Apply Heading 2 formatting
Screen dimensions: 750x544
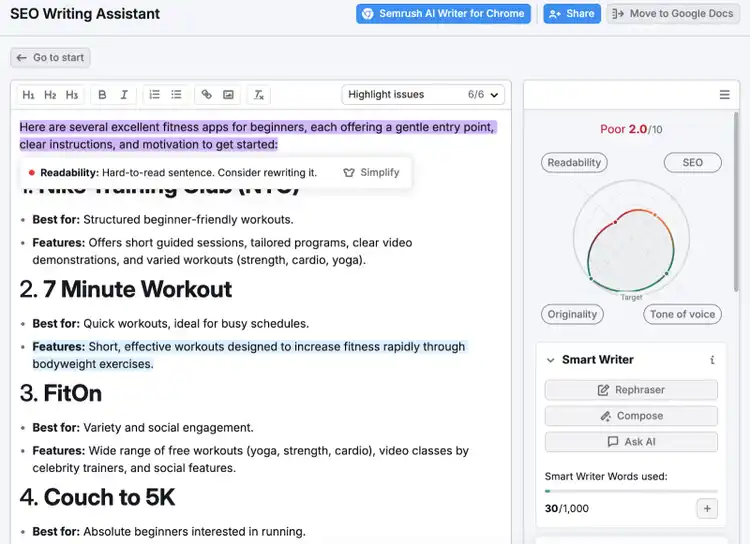[x=50, y=95]
